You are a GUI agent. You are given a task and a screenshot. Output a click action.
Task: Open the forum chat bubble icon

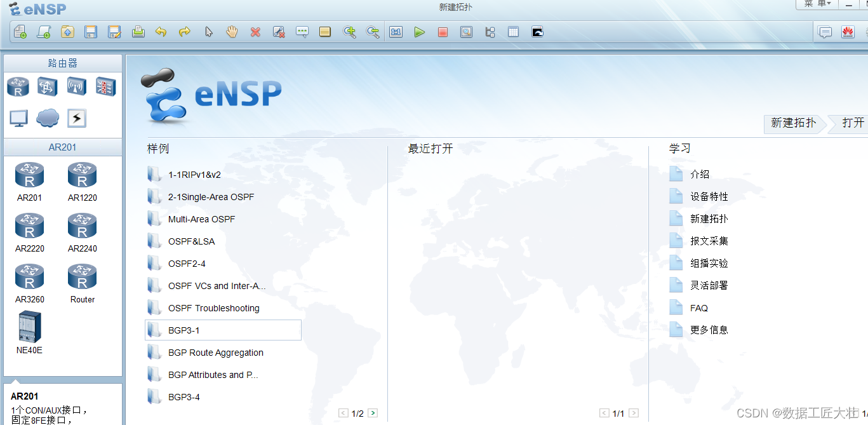coord(825,32)
